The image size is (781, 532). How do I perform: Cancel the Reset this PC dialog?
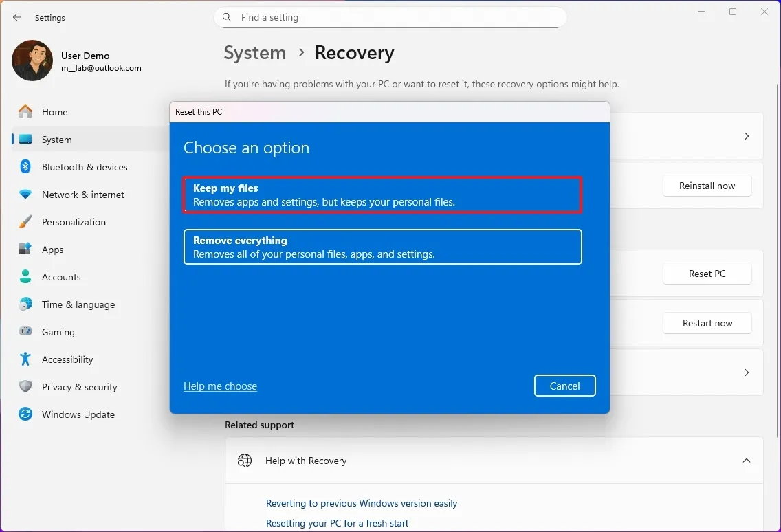point(564,386)
